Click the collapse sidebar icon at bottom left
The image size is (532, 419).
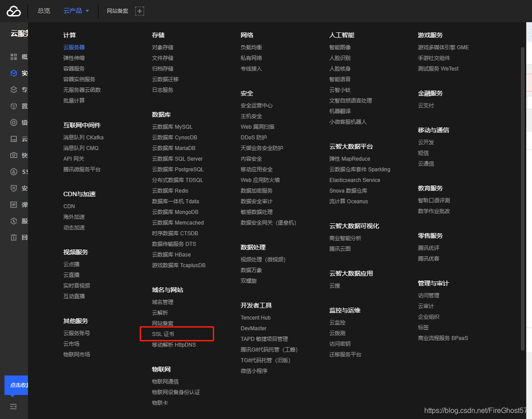point(13,406)
